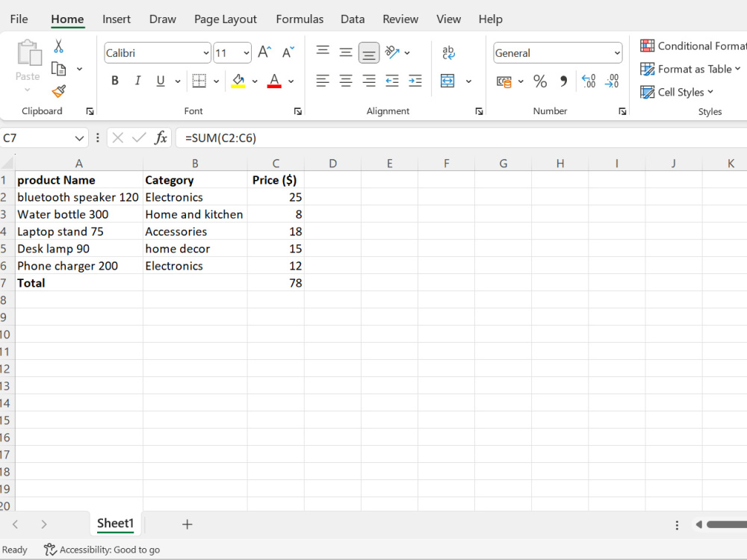
Task: Apply Accounting Number Format
Action: coord(504,82)
